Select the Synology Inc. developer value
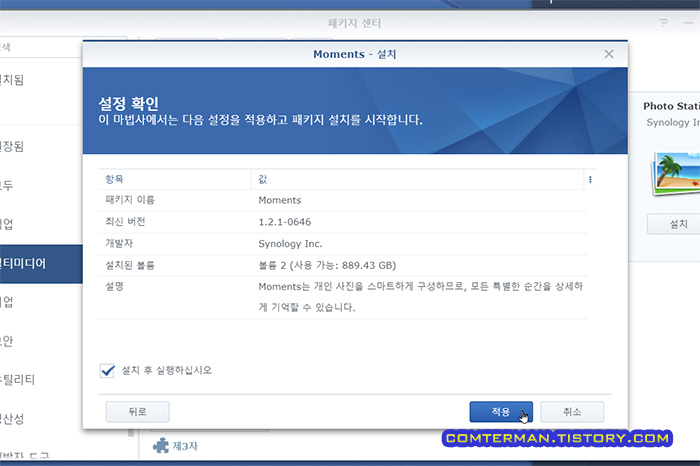Image resolution: width=700 pixels, height=466 pixels. 290,244
